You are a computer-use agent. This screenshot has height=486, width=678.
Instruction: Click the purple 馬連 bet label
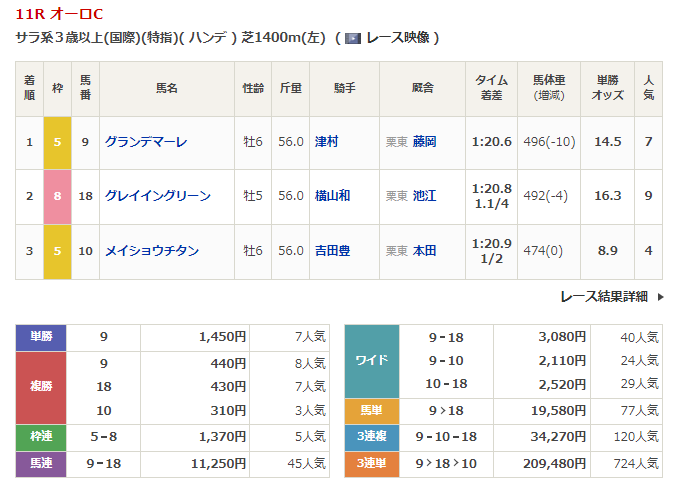point(41,463)
